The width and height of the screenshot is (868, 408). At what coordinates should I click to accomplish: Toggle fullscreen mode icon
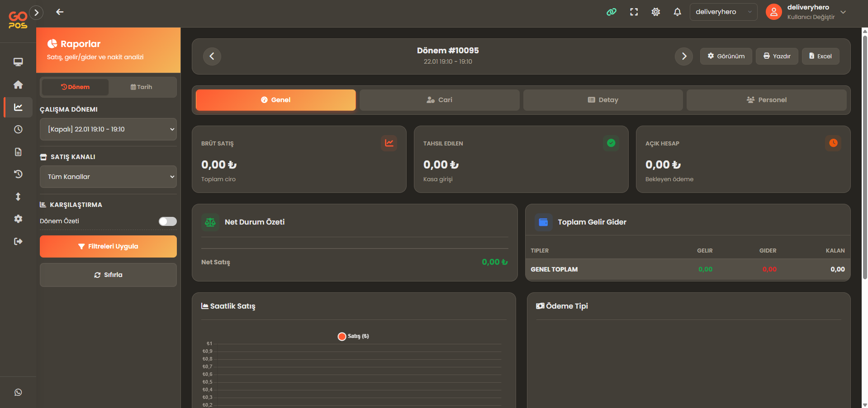(x=634, y=12)
